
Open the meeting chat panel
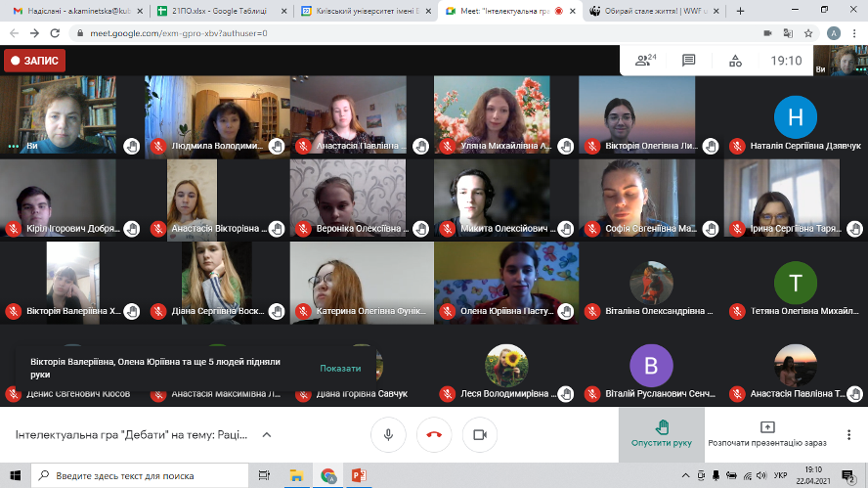[x=689, y=60]
